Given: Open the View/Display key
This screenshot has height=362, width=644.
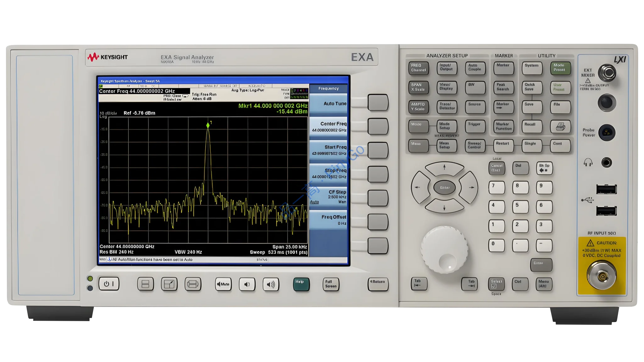Looking at the screenshot, I should [447, 87].
